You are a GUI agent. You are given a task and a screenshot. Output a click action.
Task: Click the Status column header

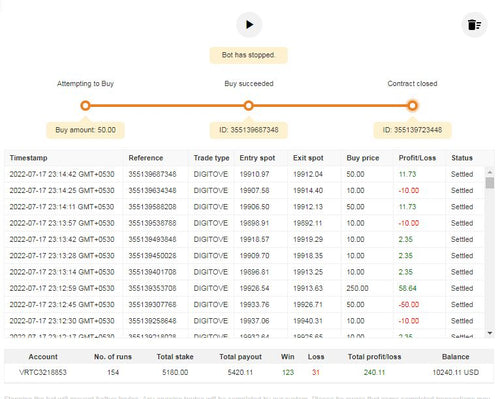[462, 158]
